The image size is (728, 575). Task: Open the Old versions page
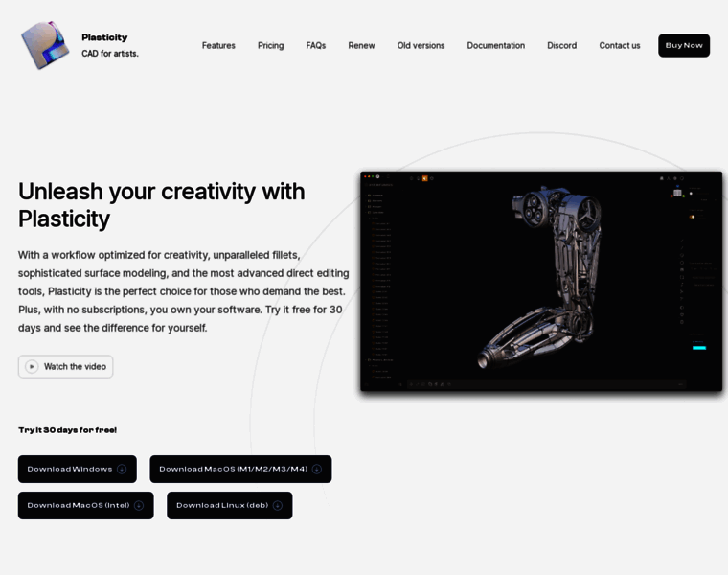(x=421, y=45)
